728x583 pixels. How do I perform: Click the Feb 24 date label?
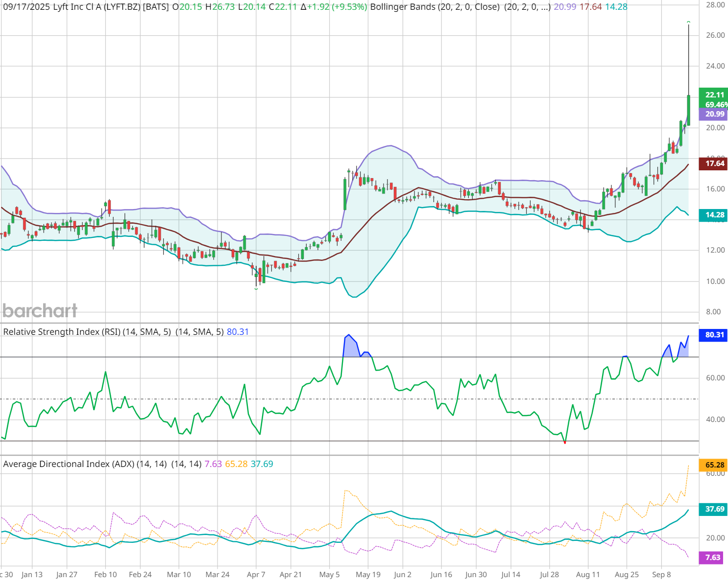coord(140,575)
